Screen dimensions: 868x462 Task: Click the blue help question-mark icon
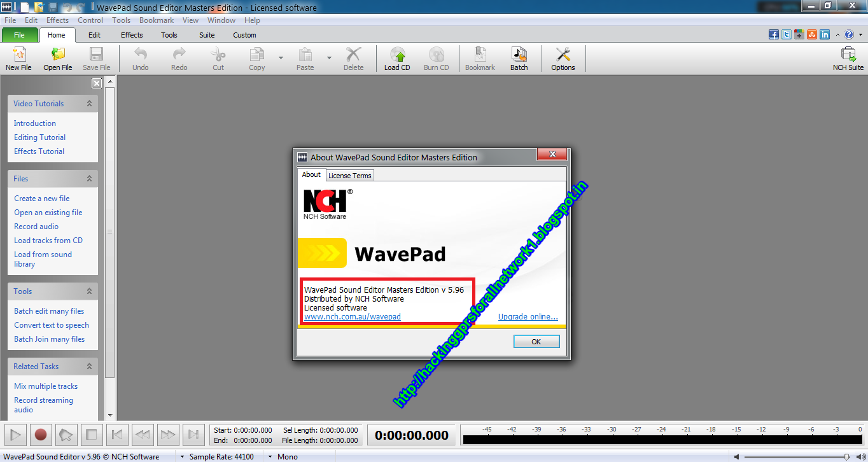849,35
